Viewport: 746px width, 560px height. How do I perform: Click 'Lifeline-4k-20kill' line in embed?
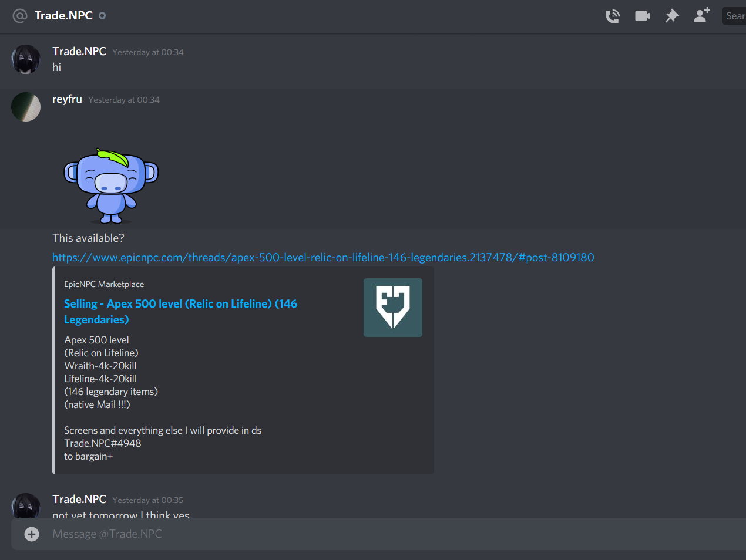point(100,379)
